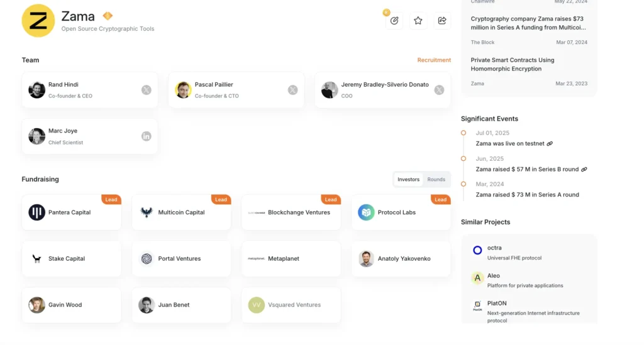
Task: Click 'The Block' news source label
Action: tap(482, 42)
